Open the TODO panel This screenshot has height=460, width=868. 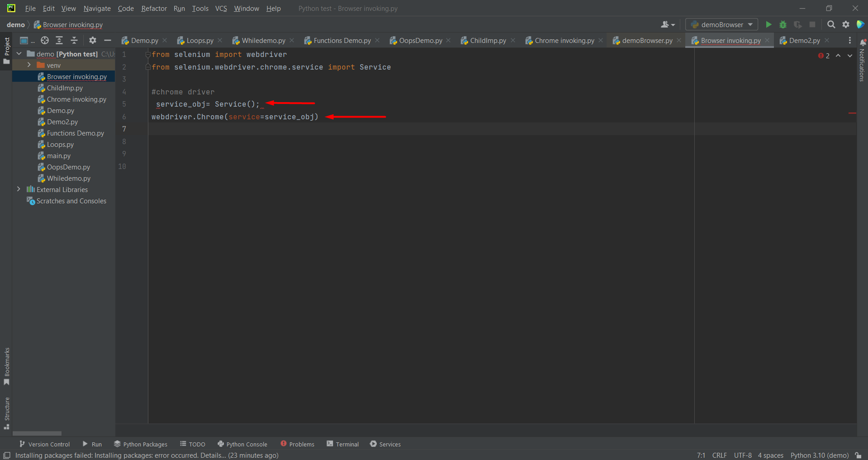(x=193, y=444)
